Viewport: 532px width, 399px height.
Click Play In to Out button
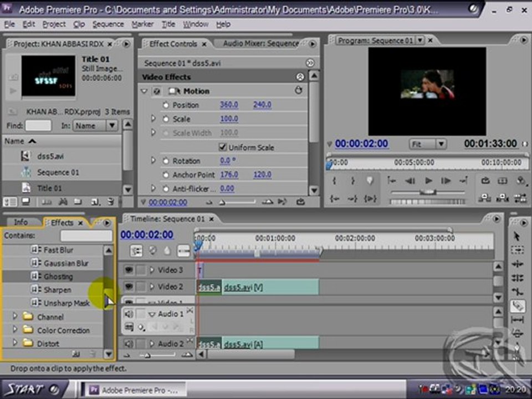(370, 198)
